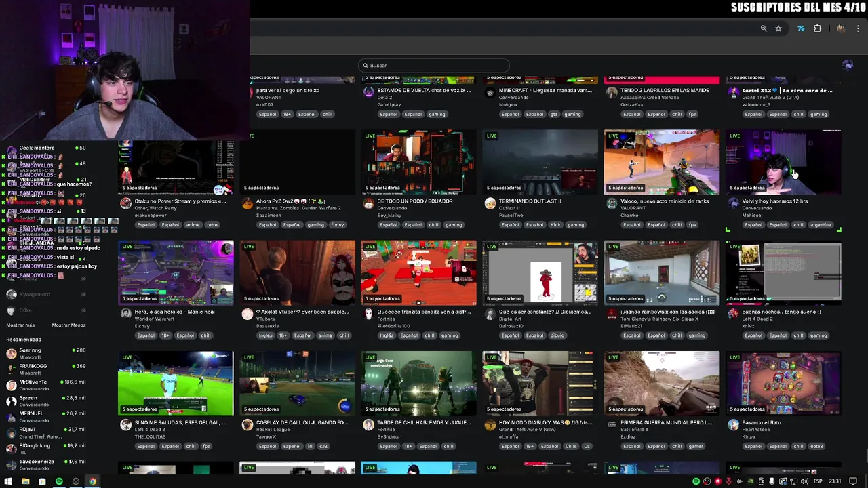Viewport: 868px width, 488px height.
Task: Click the zoom-out magnifier in the address bar
Action: [x=764, y=28]
